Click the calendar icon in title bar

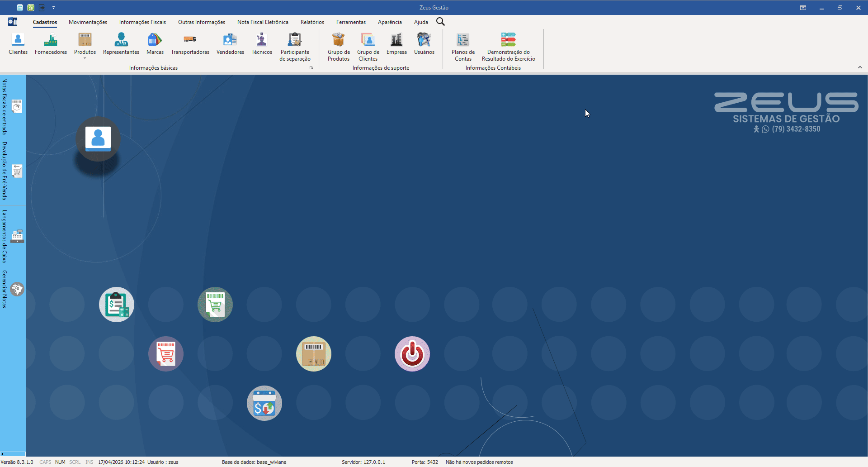[x=31, y=8]
